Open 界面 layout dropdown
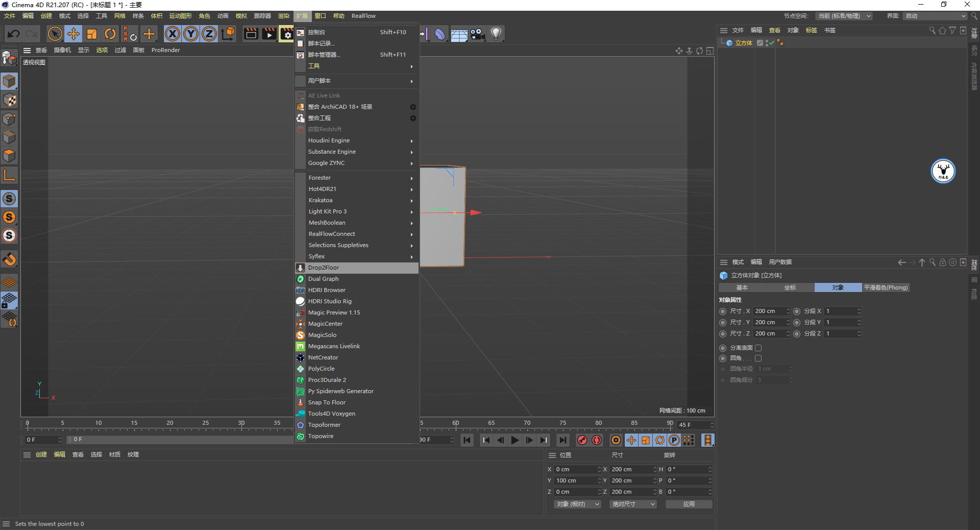This screenshot has height=530, width=980. click(x=935, y=16)
